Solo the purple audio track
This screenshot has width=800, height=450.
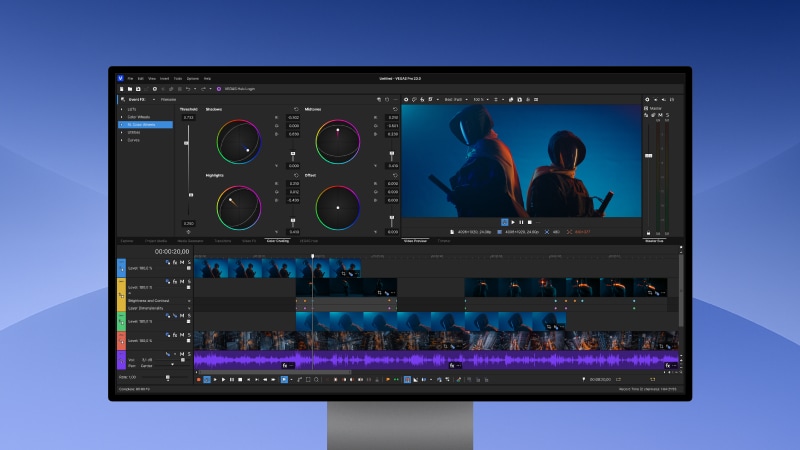188,353
